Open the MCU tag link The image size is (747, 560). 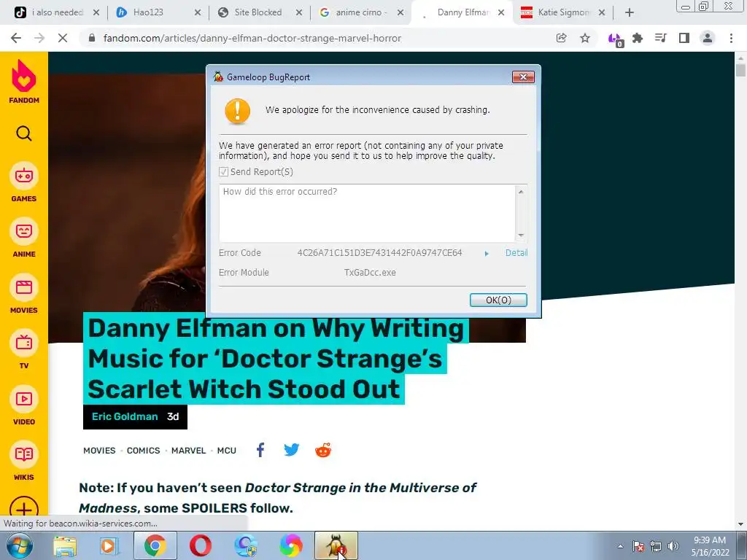pyautogui.click(x=226, y=451)
